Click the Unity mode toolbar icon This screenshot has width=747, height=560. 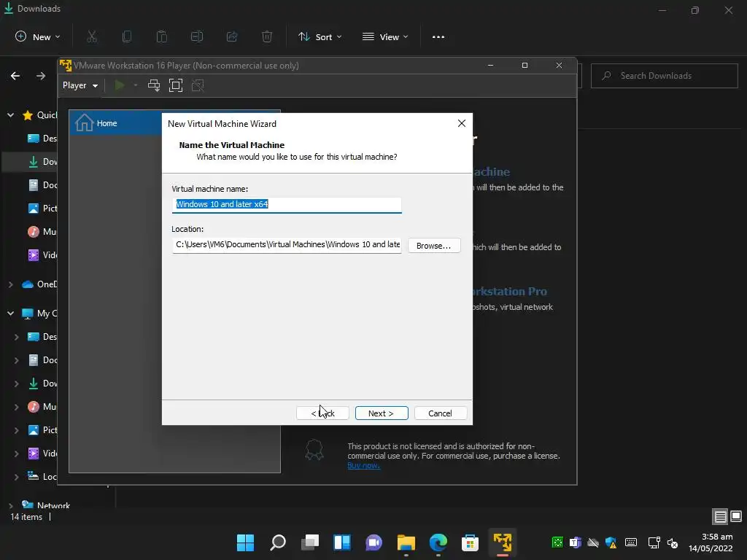[198, 86]
